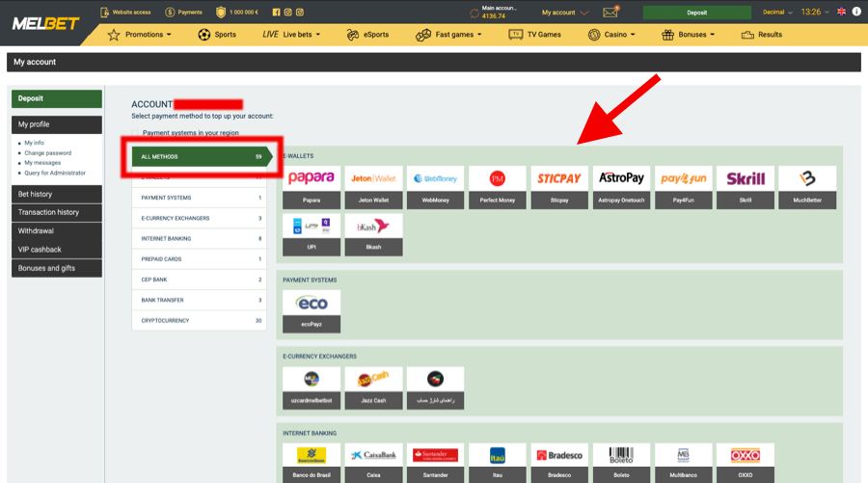Select the Papara e-wallet logo
The image size is (868, 483).
coord(312,178)
